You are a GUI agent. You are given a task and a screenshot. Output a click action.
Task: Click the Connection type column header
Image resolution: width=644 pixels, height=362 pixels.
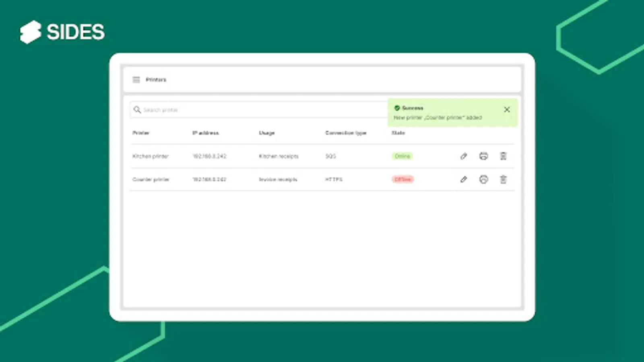pyautogui.click(x=345, y=133)
